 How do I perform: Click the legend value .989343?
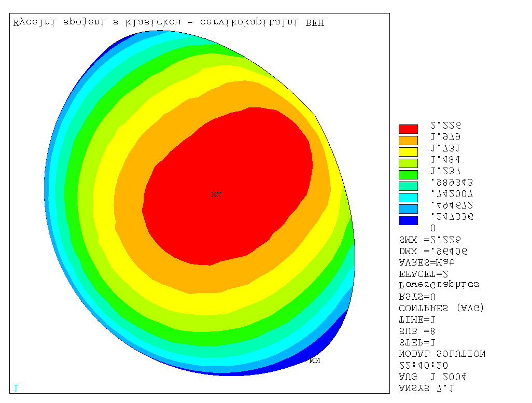coord(452,183)
